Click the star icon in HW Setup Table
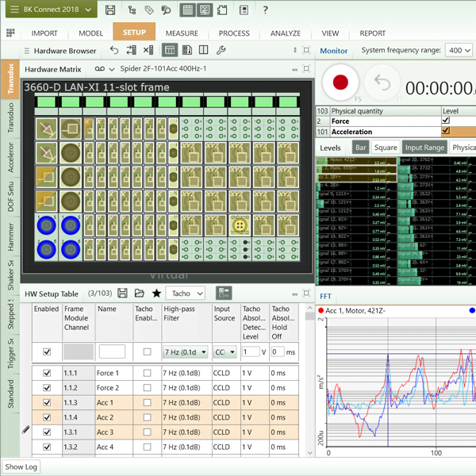Viewport: 476px width, 476px height. tap(156, 294)
